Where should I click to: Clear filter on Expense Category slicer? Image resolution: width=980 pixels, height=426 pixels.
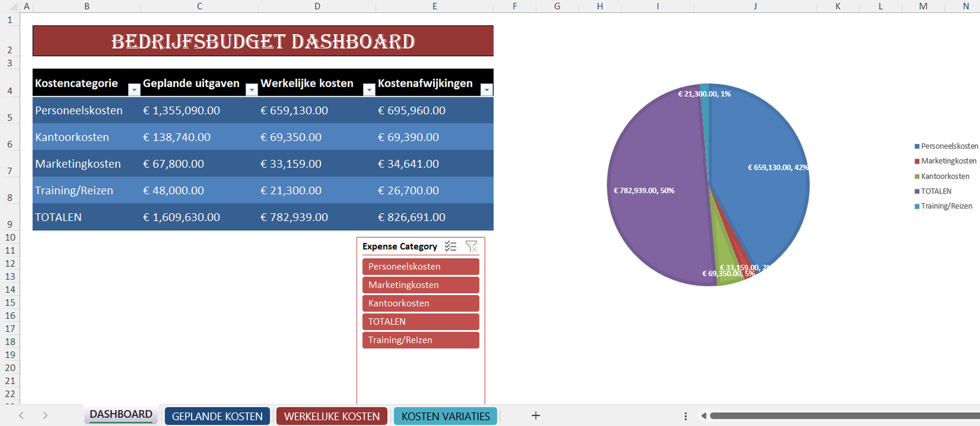point(471,246)
